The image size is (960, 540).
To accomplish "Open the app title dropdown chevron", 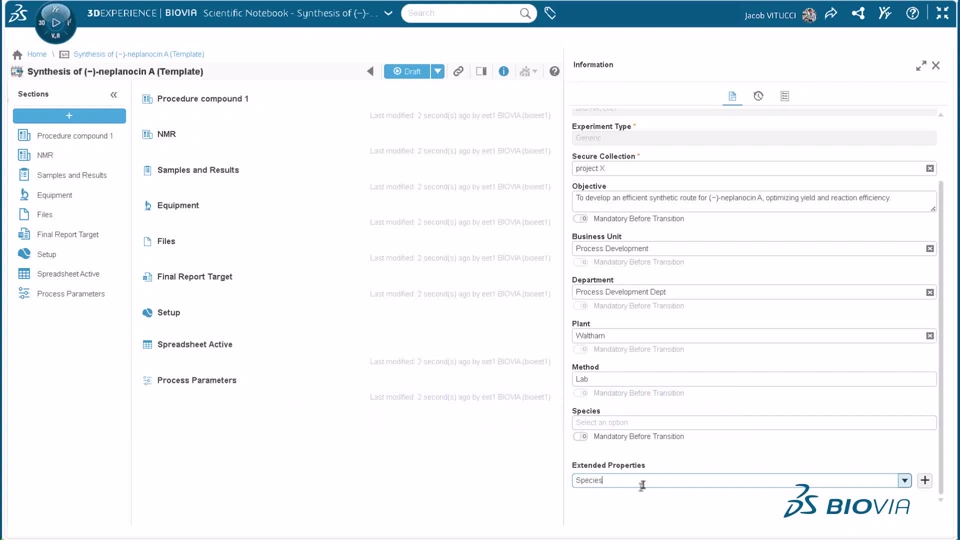I will (388, 13).
